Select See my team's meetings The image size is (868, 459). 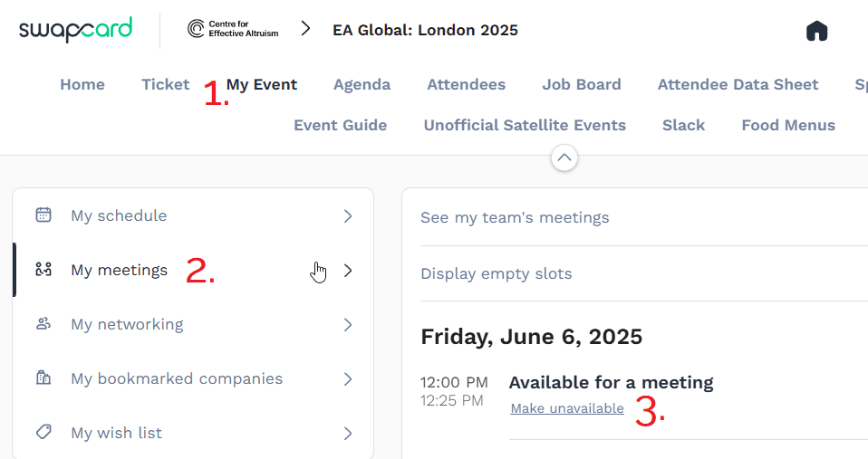click(515, 217)
